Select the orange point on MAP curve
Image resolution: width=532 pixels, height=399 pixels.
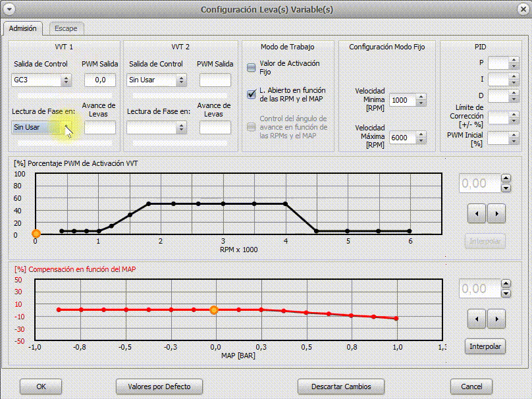[213, 309]
